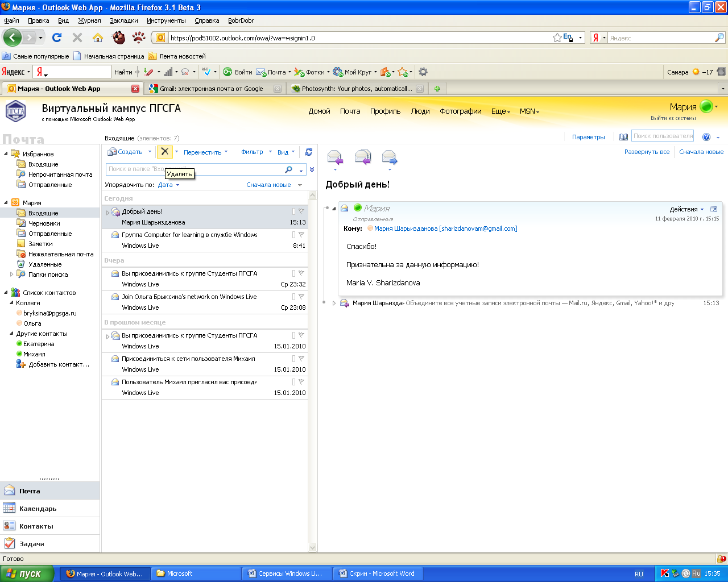Image resolution: width=728 pixels, height=582 pixels.
Task: Click the green presence status circle next to Мария
Action: point(706,106)
